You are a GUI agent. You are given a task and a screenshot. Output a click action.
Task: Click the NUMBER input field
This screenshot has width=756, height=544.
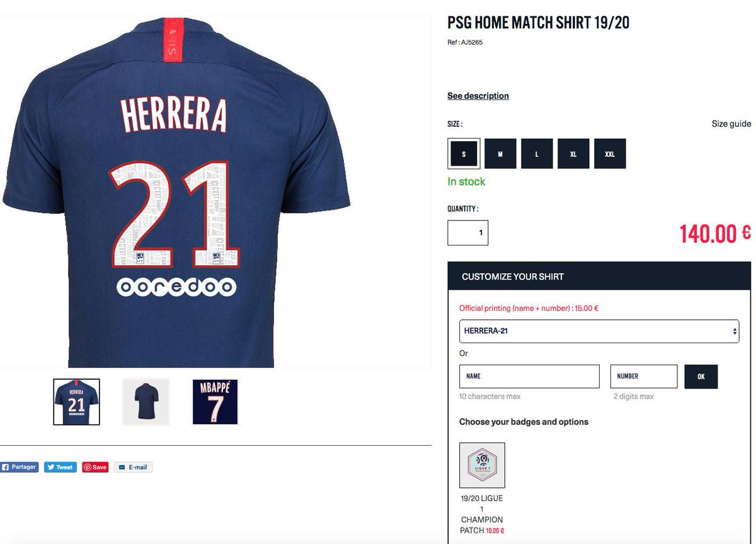[x=643, y=377]
